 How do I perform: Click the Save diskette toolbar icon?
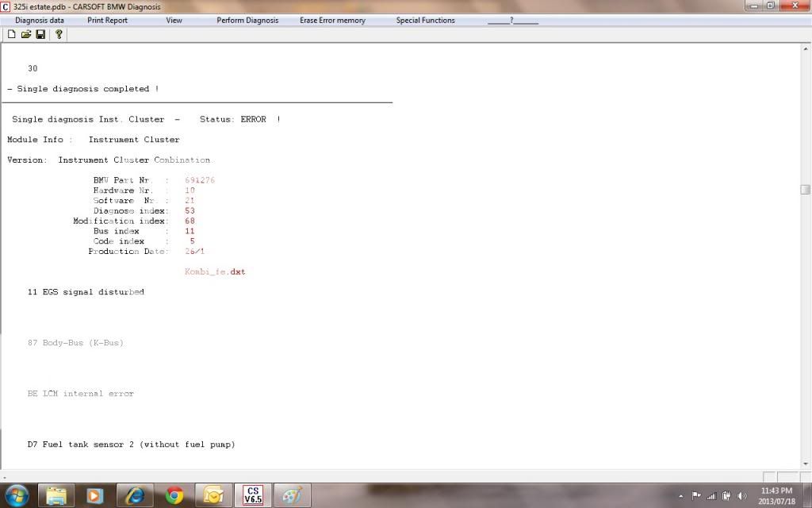click(x=40, y=34)
